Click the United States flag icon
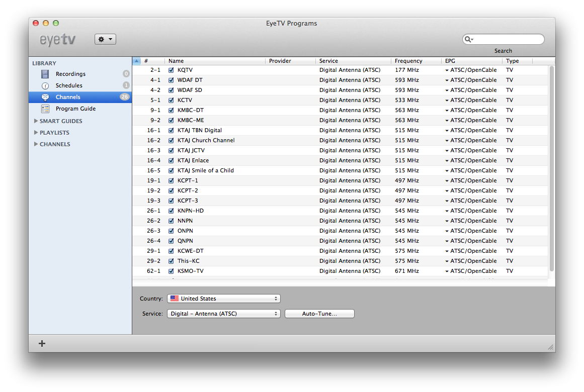The width and height of the screenshot is (584, 392). click(175, 299)
